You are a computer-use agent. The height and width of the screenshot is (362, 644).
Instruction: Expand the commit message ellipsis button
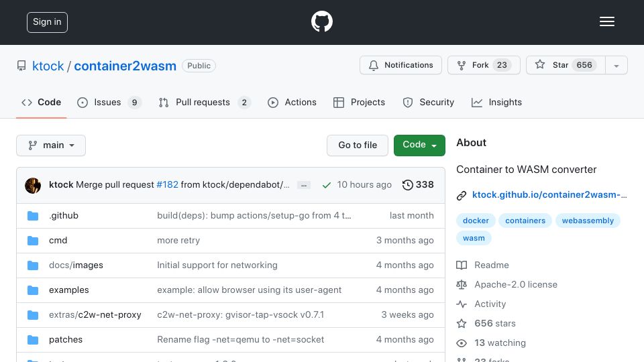click(x=303, y=185)
